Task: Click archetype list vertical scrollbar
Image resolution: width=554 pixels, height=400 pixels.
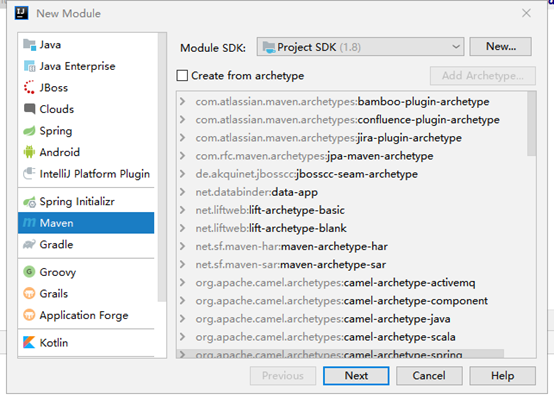Action: [531, 124]
